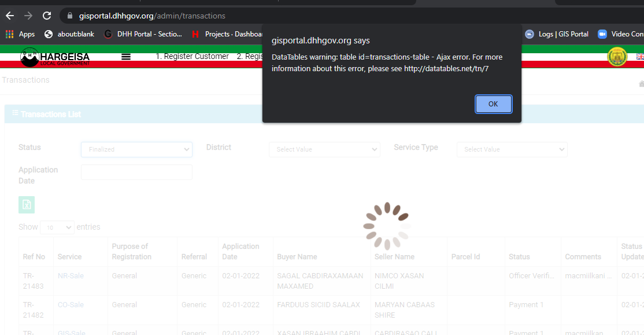
Task: Click the browser forward arrow
Action: 28,16
